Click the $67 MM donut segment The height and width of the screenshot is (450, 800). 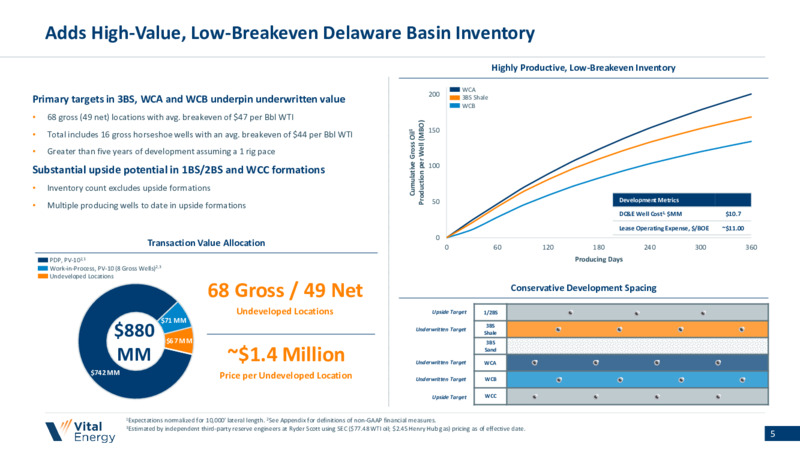[x=180, y=341]
